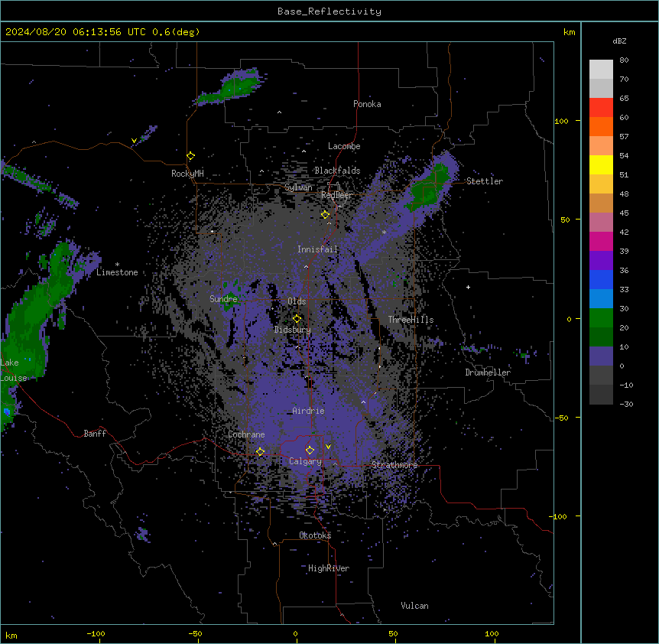The width and height of the screenshot is (659, 644).
Task: Click the Lake Louise label at left edge
Action: (x=14, y=370)
